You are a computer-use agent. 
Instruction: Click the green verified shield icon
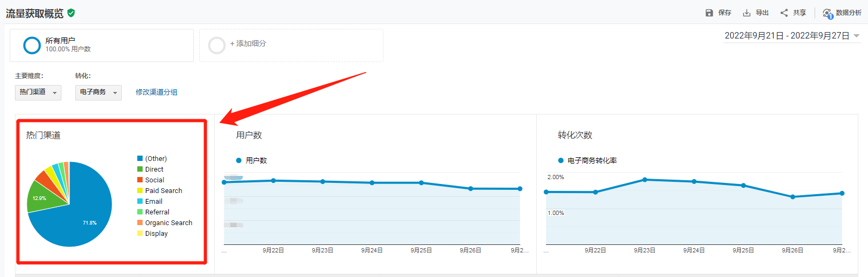71,13
